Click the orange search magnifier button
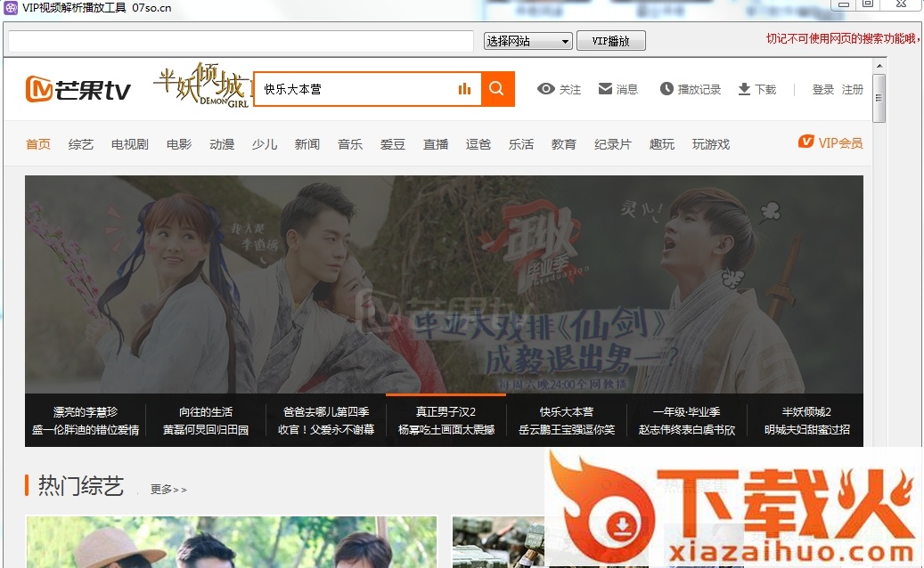 coord(497,89)
